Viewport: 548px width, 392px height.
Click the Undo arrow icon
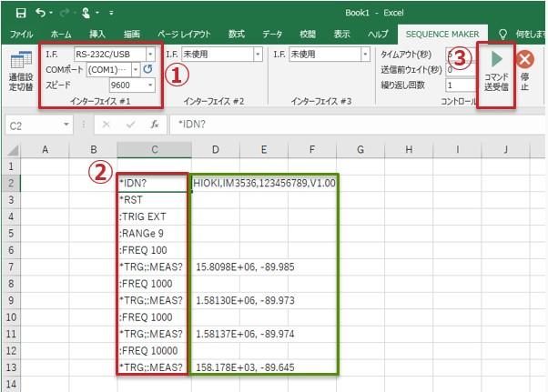point(41,14)
